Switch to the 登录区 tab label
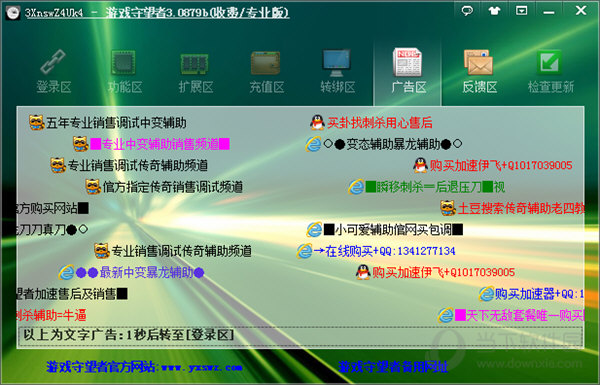 tap(54, 87)
